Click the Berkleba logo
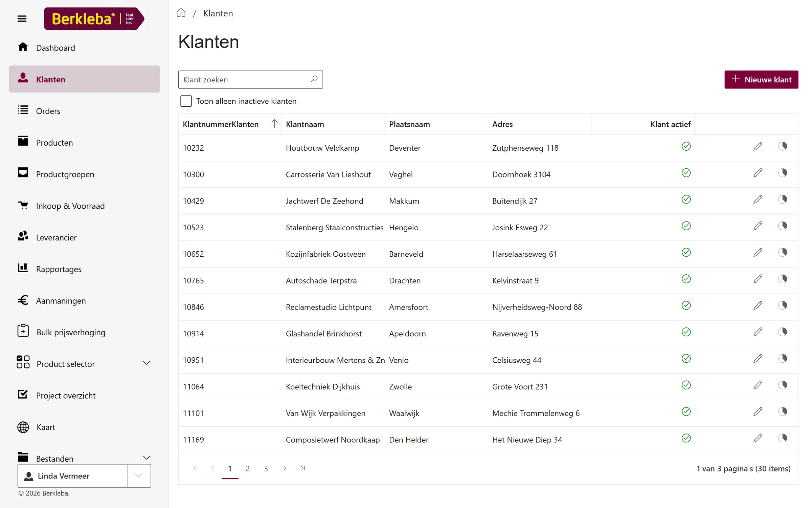The image size is (812, 508). pyautogui.click(x=94, y=19)
